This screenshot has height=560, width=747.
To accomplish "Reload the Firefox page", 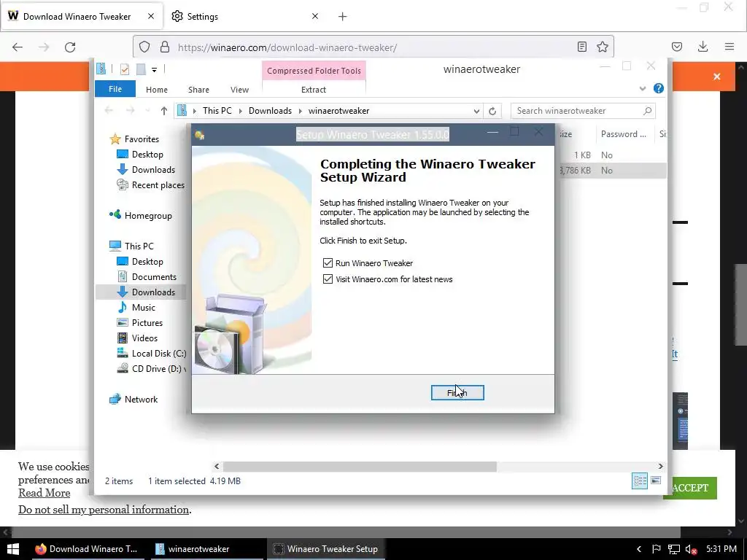I will point(70,47).
